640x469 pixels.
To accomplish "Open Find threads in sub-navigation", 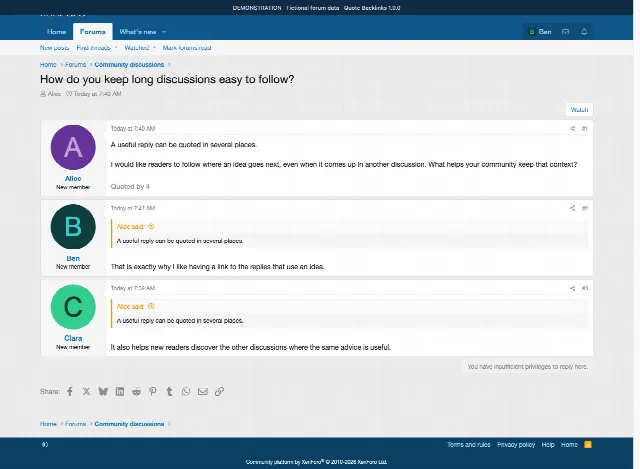I will (x=93, y=48).
